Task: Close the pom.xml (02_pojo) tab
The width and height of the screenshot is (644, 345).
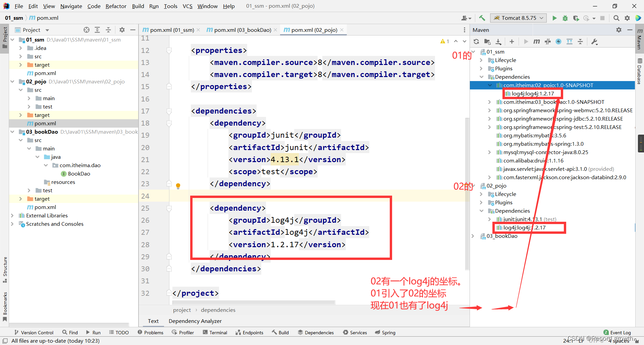Action: coord(342,30)
